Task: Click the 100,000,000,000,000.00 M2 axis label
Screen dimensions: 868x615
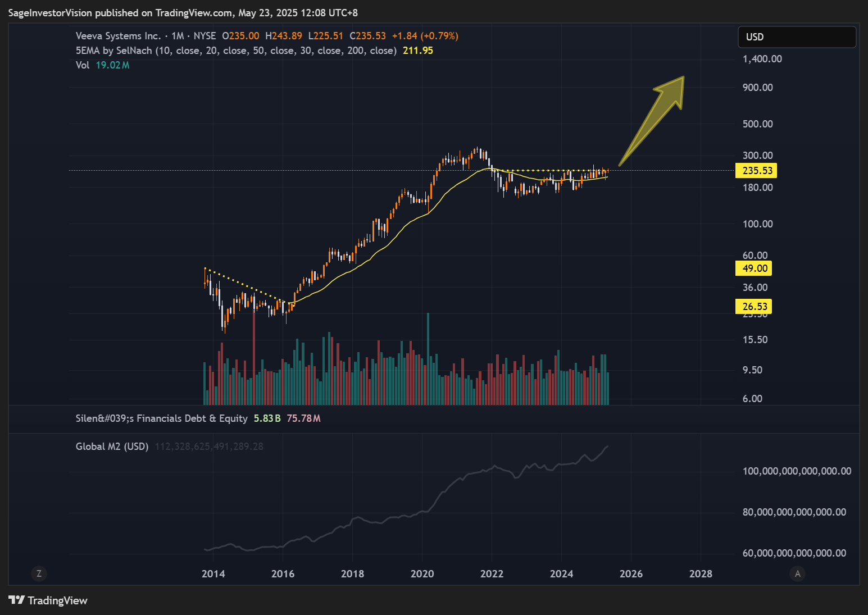Action: [x=797, y=471]
